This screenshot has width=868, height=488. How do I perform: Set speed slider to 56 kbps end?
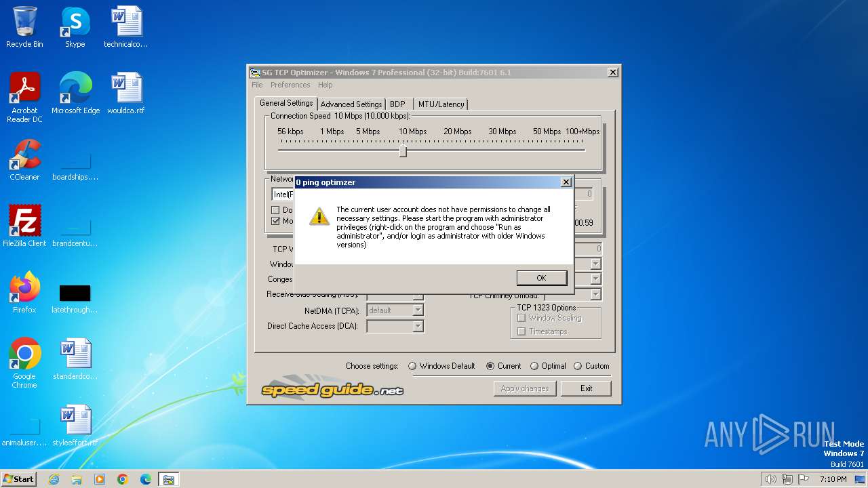pos(279,150)
